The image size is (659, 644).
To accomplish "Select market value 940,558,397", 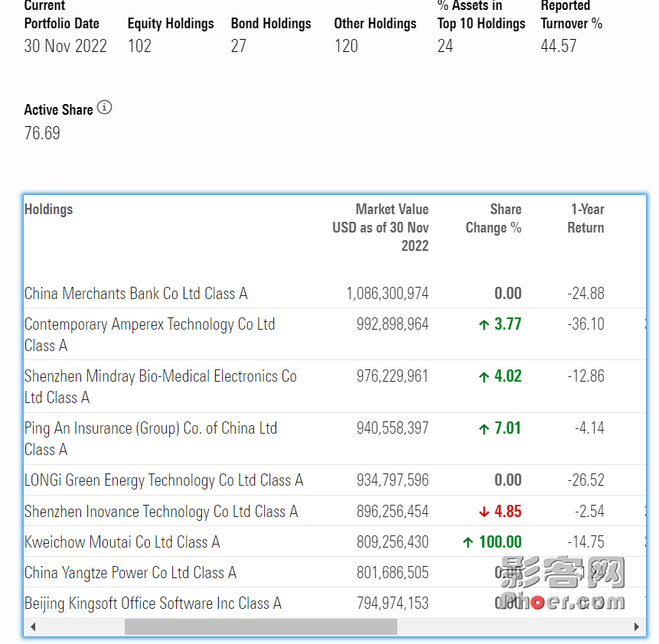I will 393,428.
